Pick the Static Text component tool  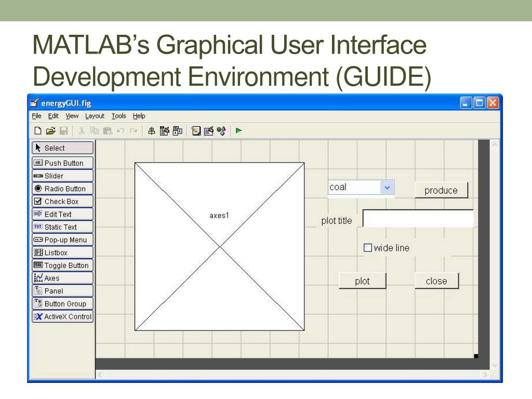click(63, 227)
